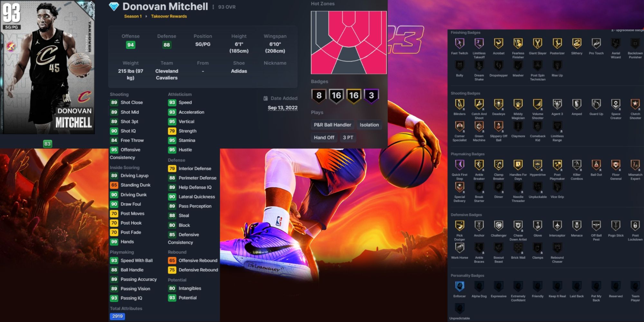Image resolution: width=644 pixels, height=322 pixels.
Task: Select the Floor General badge icon
Action: pos(616,165)
